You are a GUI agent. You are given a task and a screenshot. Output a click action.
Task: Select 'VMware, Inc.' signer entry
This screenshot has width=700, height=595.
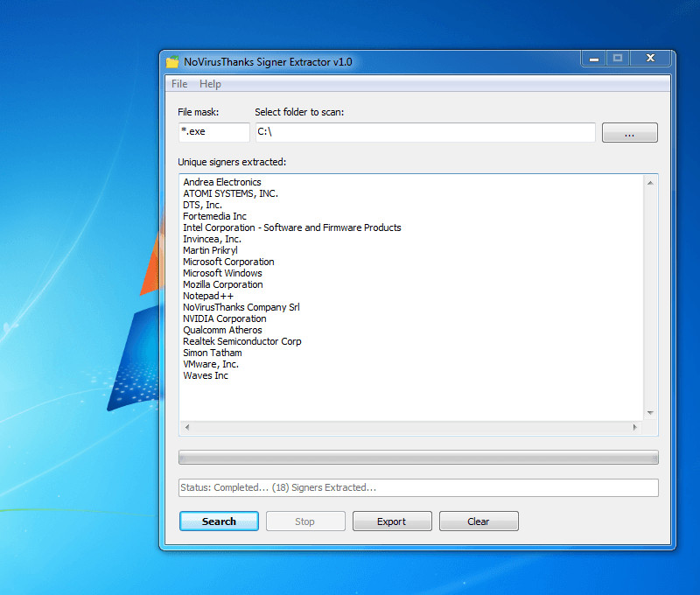pyautogui.click(x=211, y=364)
